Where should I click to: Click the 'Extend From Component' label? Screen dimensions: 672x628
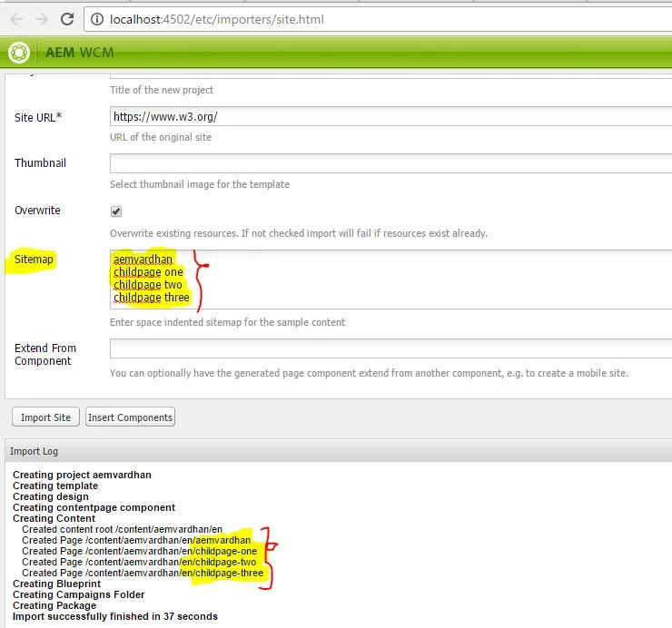[45, 354]
